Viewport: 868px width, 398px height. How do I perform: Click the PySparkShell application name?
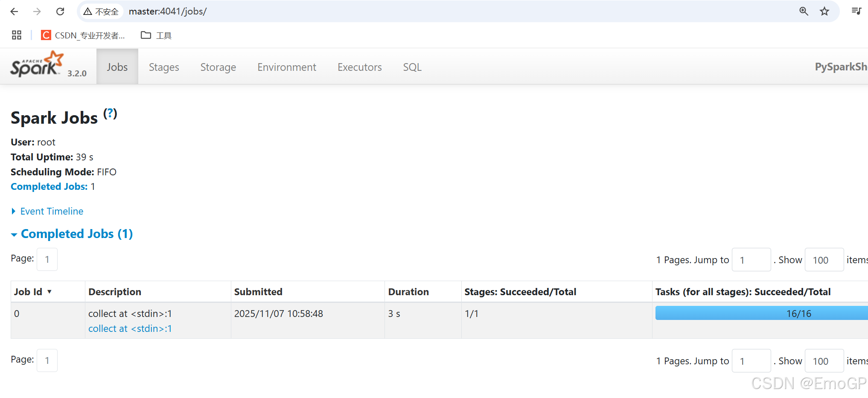click(841, 67)
